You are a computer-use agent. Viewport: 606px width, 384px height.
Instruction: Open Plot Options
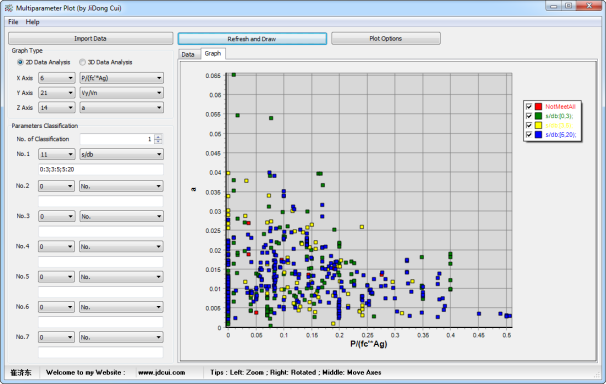(386, 38)
